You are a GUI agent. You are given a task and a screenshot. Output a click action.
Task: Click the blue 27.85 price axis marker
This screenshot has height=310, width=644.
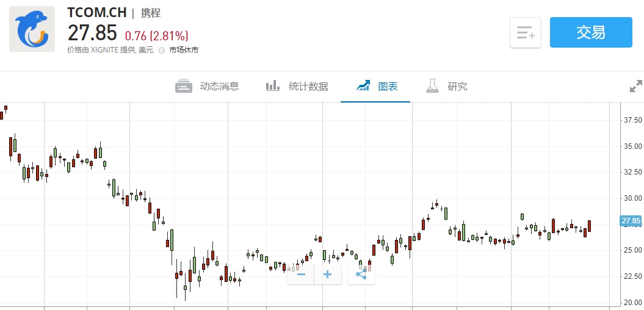(x=631, y=221)
